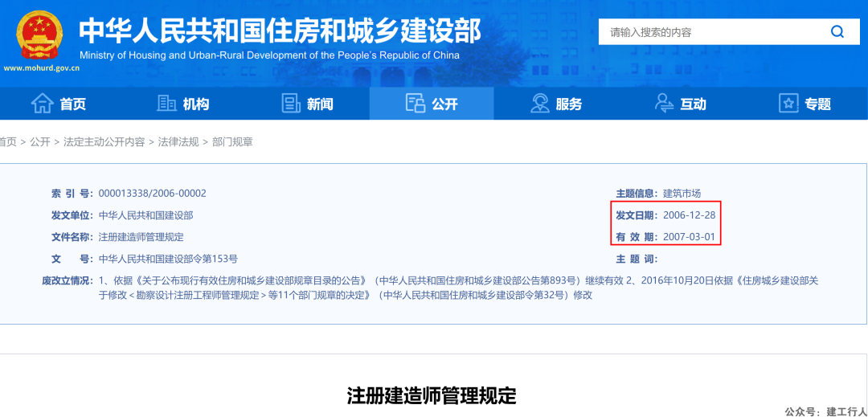Select file name value 注册建造师管理规定
This screenshot has width=868, height=417.
[x=141, y=237]
